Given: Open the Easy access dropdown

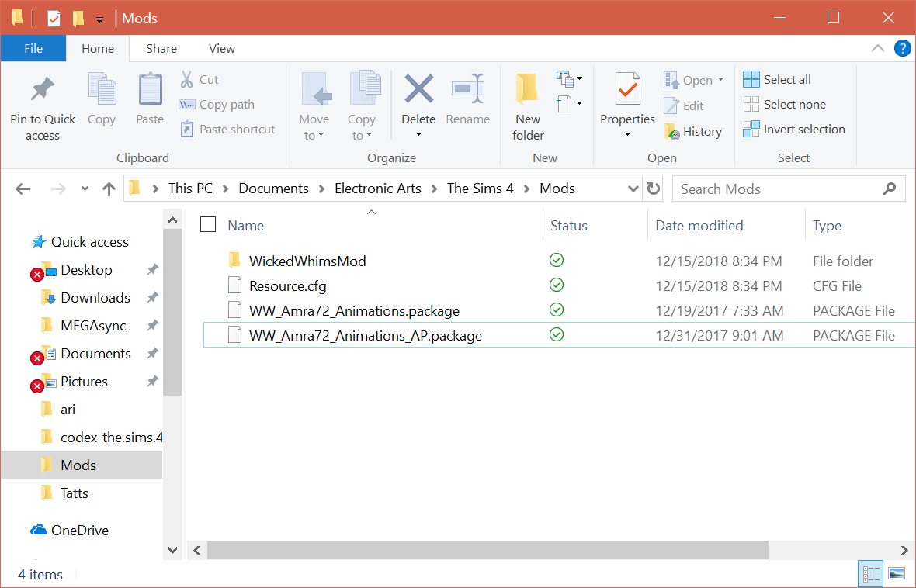Looking at the screenshot, I should tap(570, 104).
